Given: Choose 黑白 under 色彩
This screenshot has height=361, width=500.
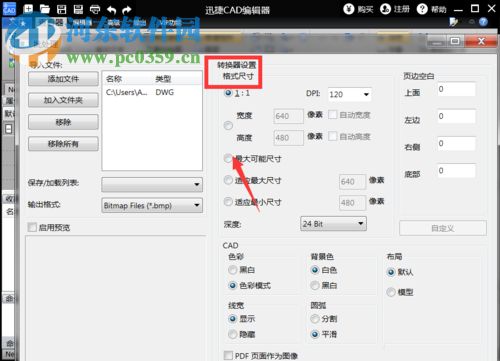Looking at the screenshot, I should point(233,270).
